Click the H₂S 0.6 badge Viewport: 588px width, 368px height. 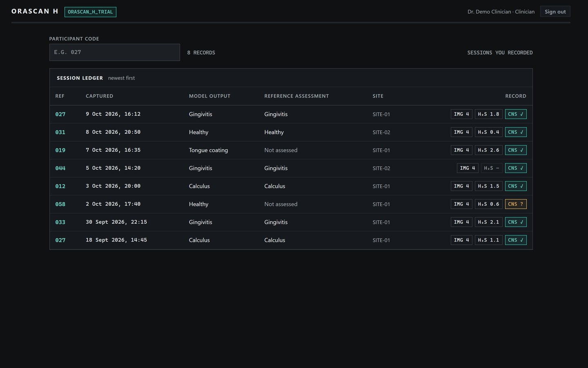point(488,204)
